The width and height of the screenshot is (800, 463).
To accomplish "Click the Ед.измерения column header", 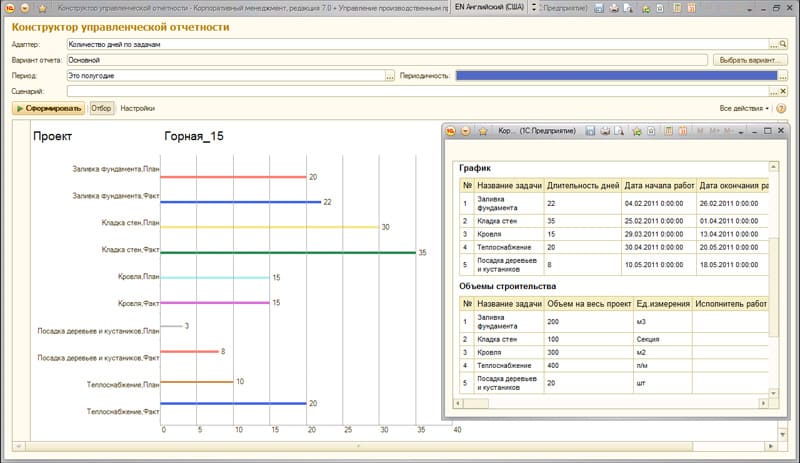I will (x=663, y=304).
